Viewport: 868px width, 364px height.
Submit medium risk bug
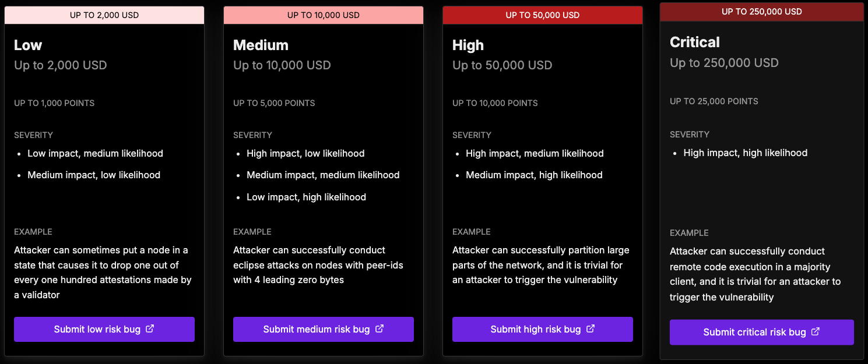click(x=324, y=330)
